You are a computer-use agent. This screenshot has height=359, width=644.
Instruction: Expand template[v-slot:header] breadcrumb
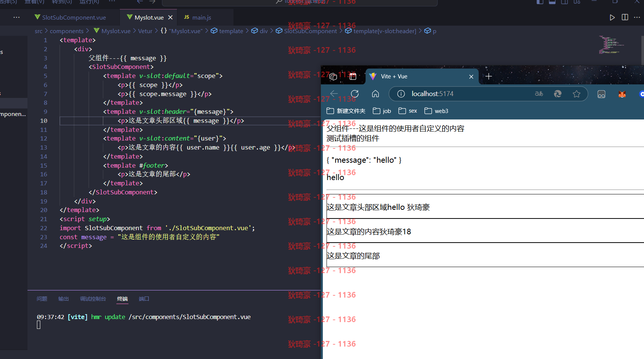click(x=380, y=31)
